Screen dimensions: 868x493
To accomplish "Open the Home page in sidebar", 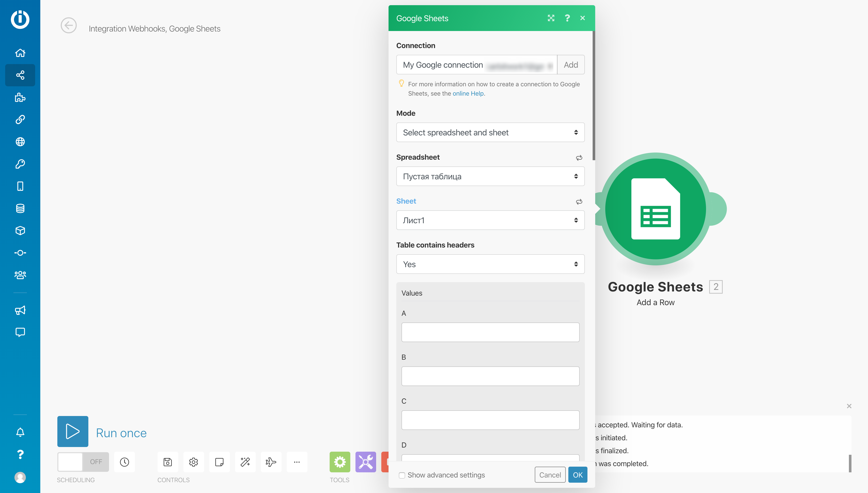I will pyautogui.click(x=20, y=53).
